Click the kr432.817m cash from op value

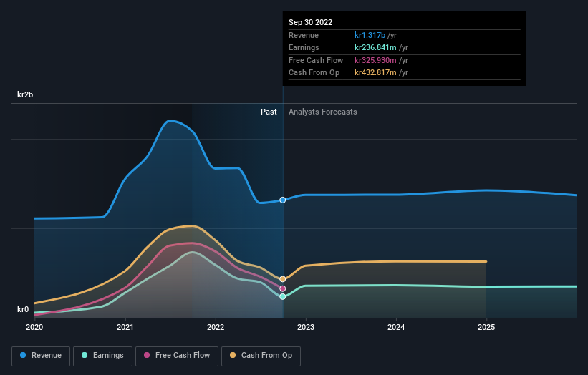[376, 73]
